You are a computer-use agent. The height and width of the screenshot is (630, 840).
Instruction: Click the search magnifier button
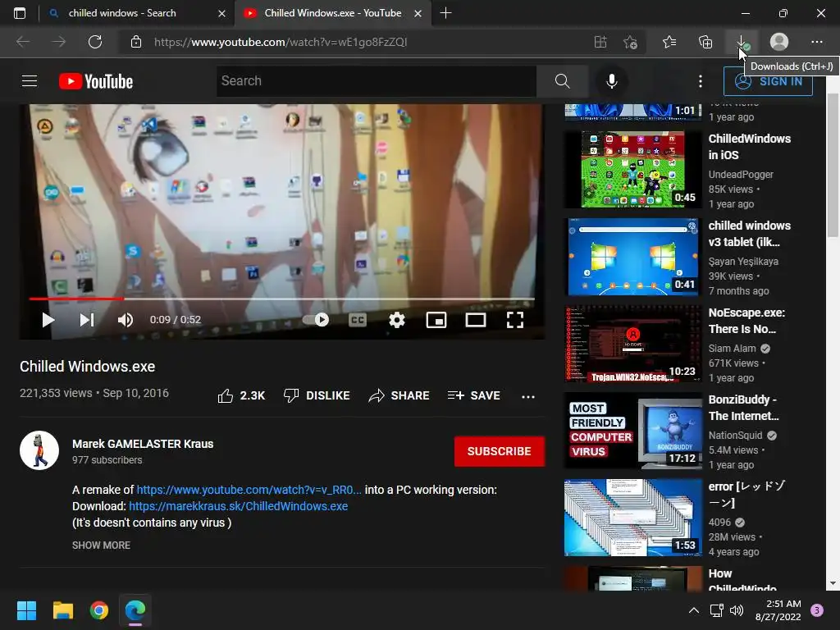pos(562,81)
